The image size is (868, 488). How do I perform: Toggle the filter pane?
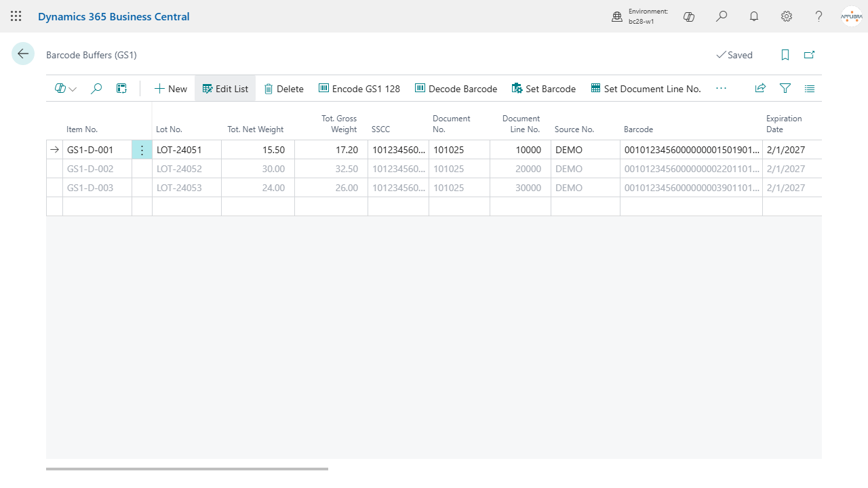(785, 88)
